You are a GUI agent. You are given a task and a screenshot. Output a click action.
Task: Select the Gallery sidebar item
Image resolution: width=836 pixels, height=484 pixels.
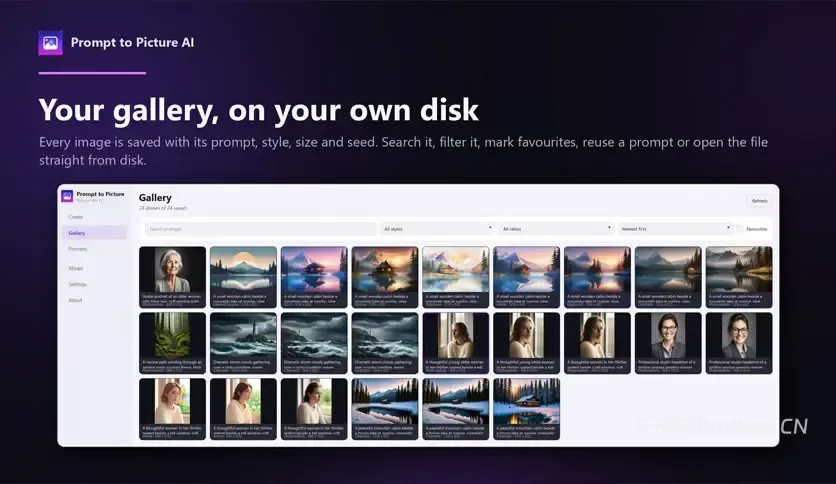pos(94,233)
